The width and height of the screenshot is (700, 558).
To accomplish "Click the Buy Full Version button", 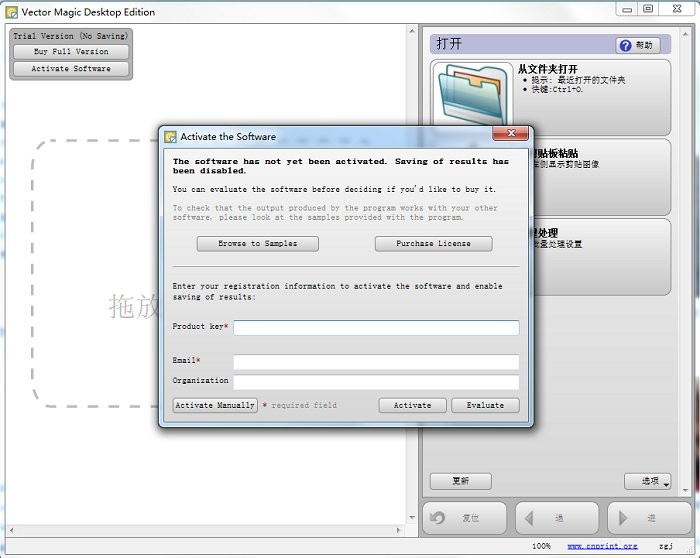I will click(x=71, y=52).
